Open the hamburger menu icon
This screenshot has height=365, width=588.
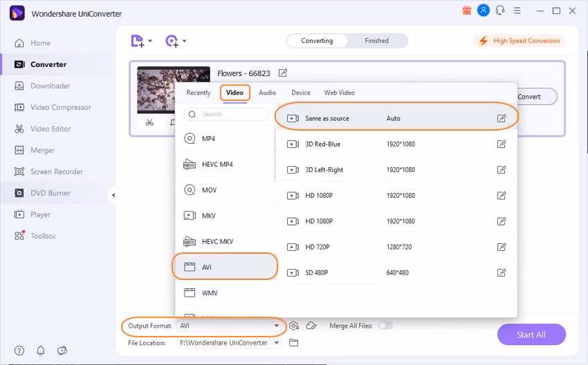point(517,10)
